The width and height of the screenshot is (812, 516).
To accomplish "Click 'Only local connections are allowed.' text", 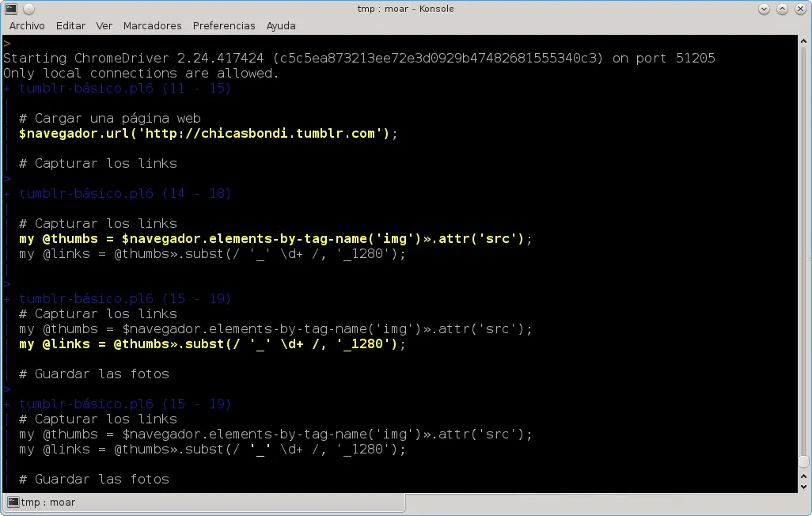I will point(141,73).
